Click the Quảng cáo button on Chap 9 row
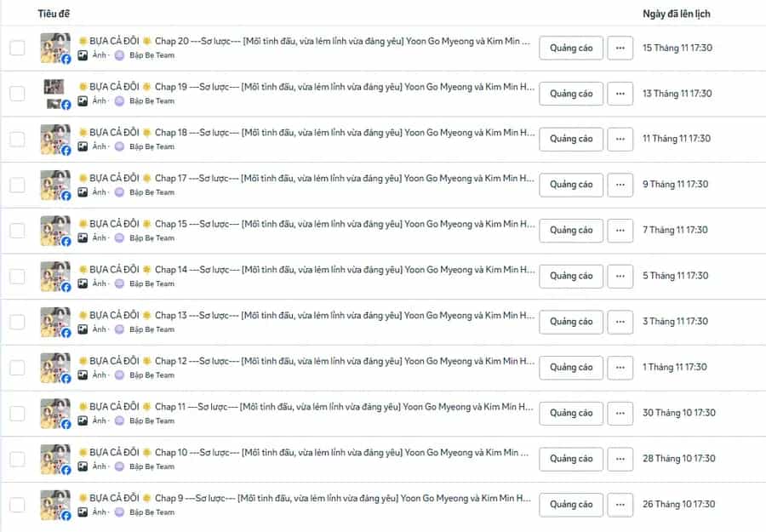This screenshot has width=766, height=532. (x=571, y=505)
